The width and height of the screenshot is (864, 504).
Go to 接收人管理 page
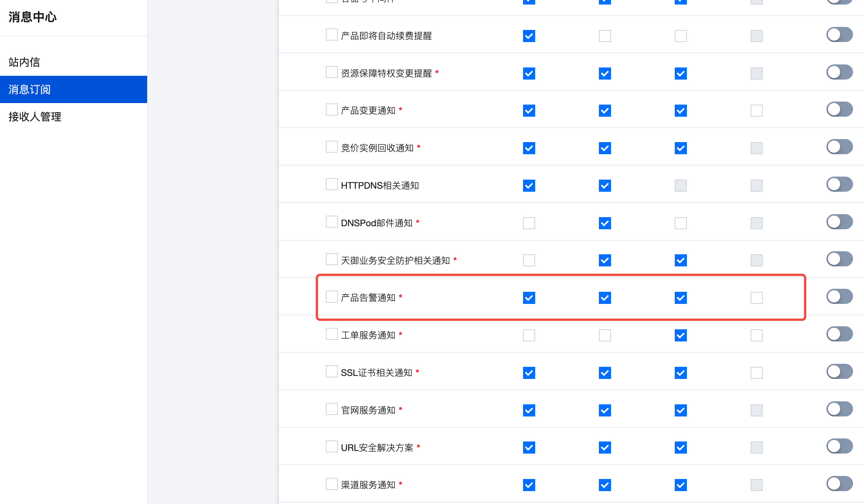tap(35, 117)
